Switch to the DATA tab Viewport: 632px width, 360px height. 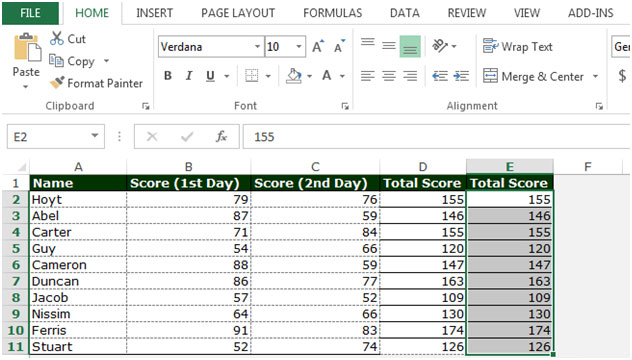[x=405, y=13]
